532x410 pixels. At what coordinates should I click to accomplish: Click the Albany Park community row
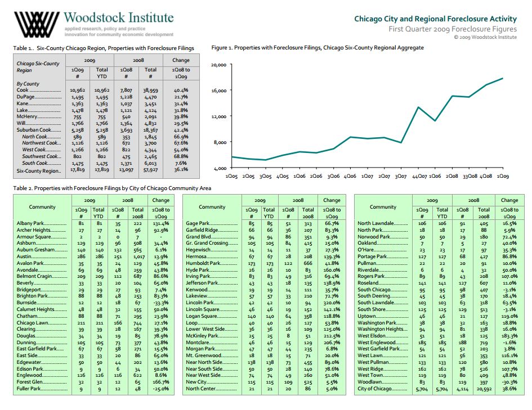[x=94, y=223]
